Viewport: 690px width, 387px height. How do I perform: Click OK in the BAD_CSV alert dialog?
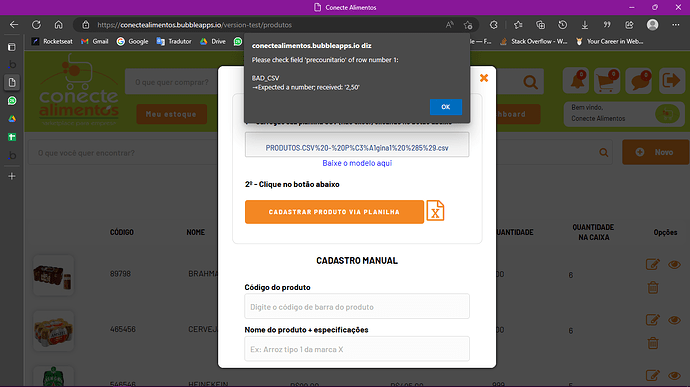click(x=445, y=107)
